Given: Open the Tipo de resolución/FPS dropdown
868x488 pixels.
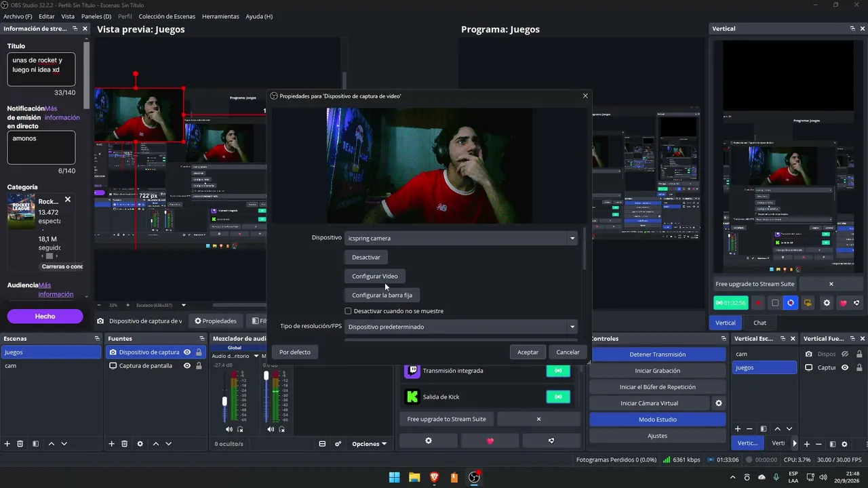Looking at the screenshot, I should coord(461,327).
